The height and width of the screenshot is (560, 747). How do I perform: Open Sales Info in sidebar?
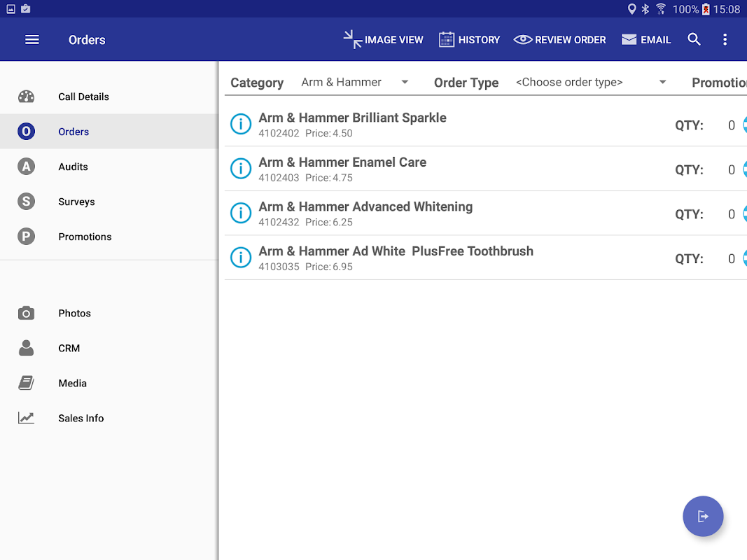[x=81, y=419]
